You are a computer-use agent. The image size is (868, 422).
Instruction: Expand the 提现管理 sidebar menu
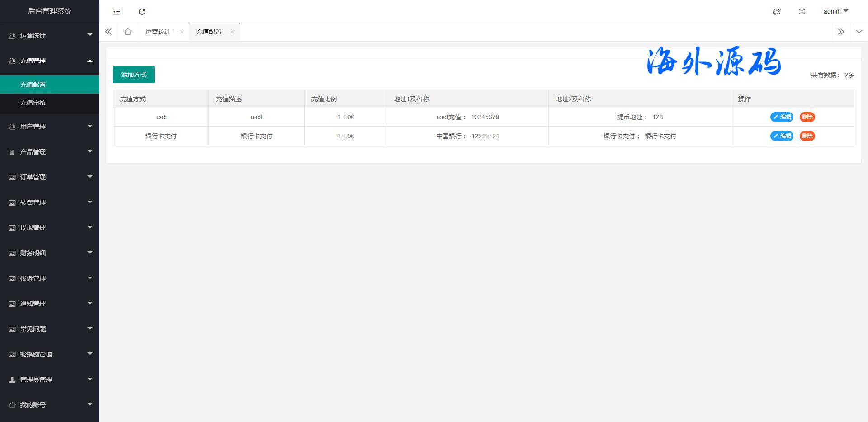[50, 228]
